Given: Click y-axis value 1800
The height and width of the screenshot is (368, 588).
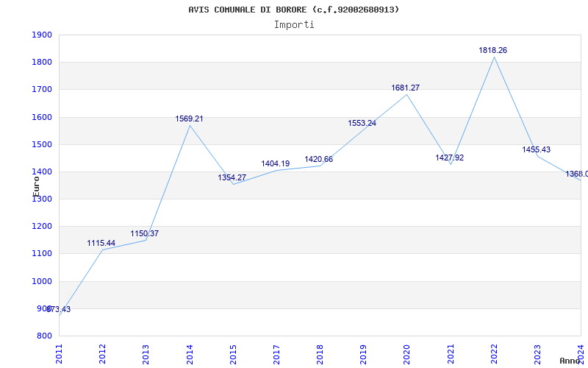Looking at the screenshot, I should (x=42, y=63).
